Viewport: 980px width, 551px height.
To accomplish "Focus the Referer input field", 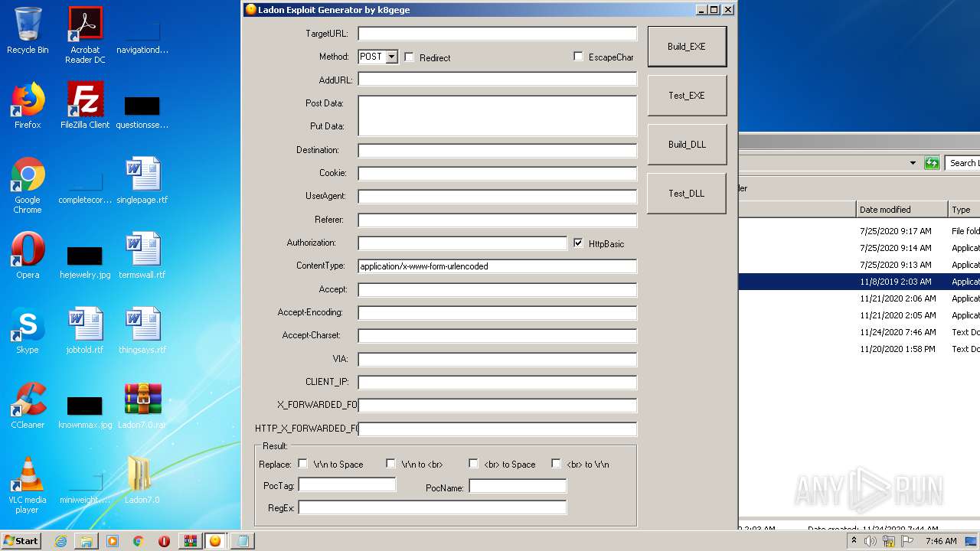I will point(498,220).
